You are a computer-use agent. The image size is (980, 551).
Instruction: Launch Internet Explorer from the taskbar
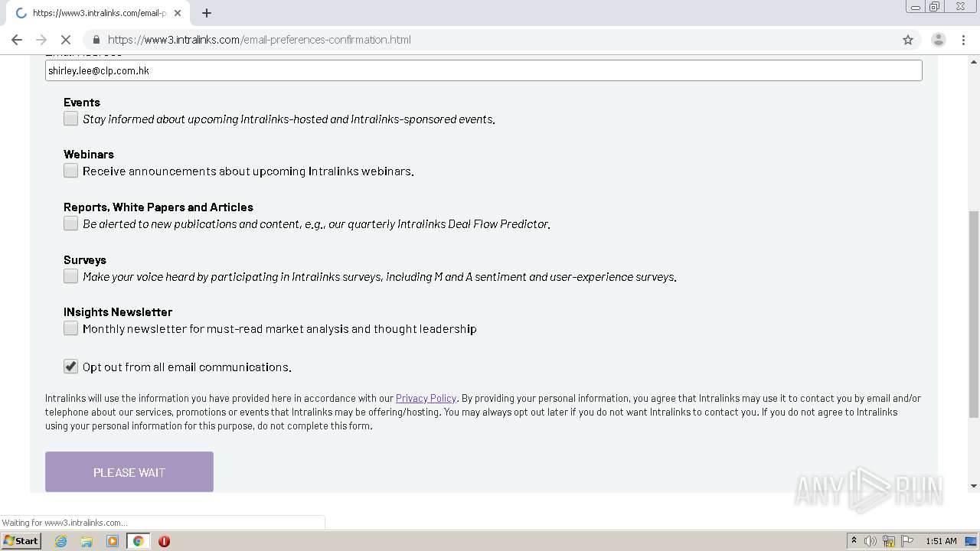coord(60,541)
